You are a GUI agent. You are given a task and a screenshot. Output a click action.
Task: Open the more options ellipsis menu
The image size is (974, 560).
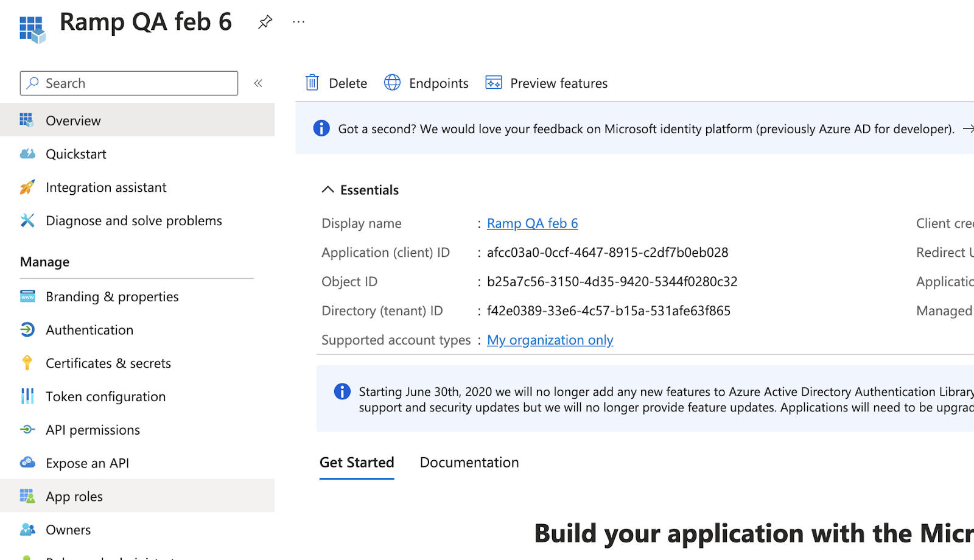point(298,22)
